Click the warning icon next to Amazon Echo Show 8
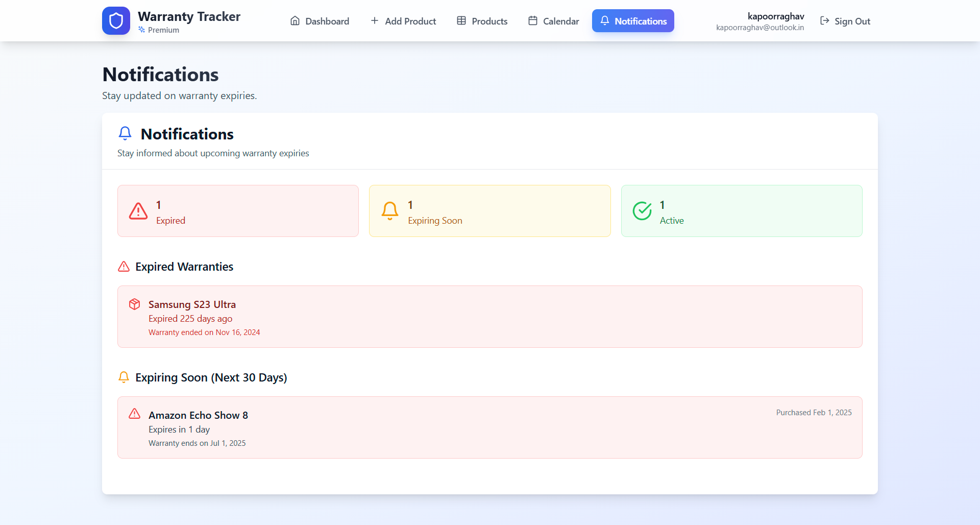Viewport: 980px width, 525px height. 135,414
